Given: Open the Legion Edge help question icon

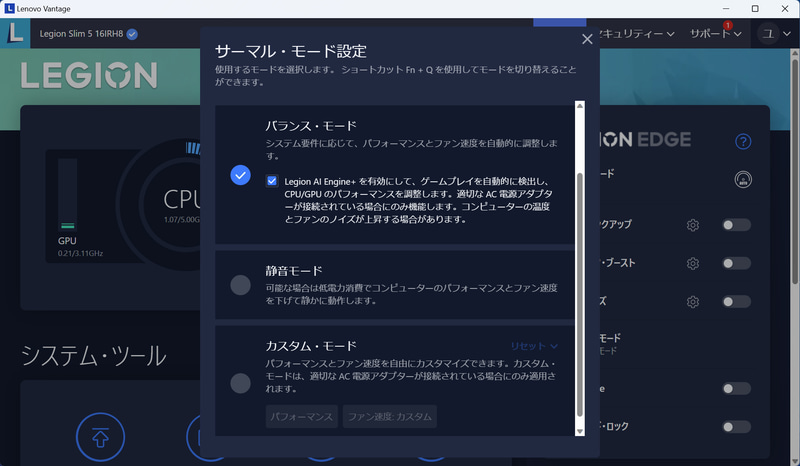Looking at the screenshot, I should pos(743,141).
